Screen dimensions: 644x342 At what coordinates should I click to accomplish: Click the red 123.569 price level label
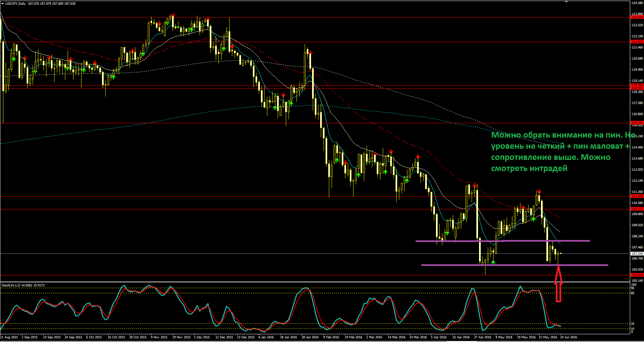pyautogui.click(x=637, y=17)
